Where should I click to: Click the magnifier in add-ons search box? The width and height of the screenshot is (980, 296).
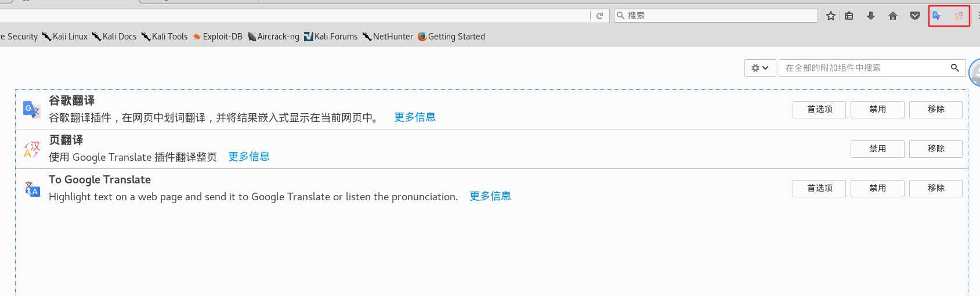(x=954, y=68)
